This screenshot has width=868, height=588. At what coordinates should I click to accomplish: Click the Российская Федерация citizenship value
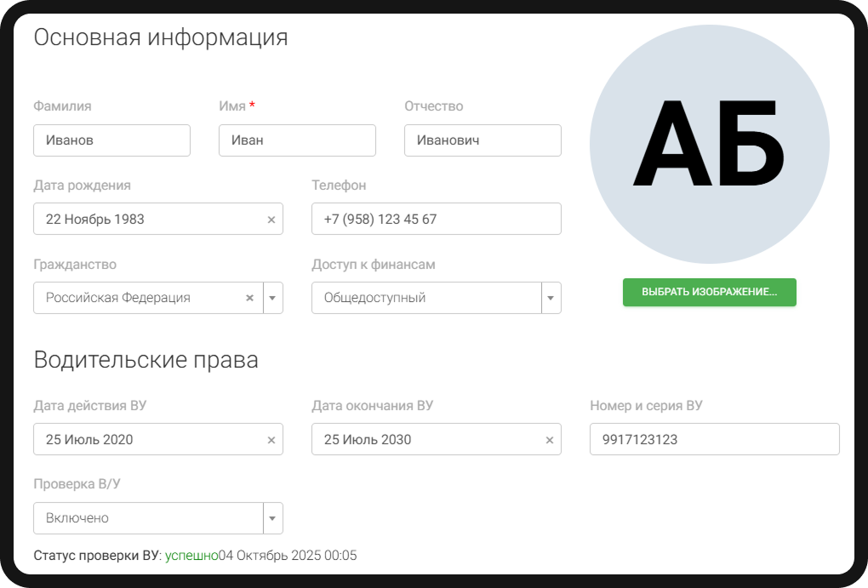119,298
